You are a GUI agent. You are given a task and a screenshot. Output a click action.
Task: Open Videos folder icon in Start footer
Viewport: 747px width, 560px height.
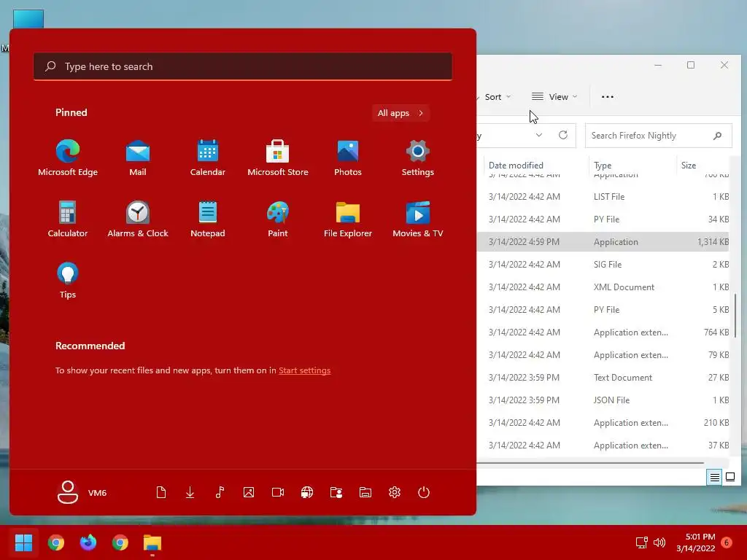pyautogui.click(x=278, y=492)
